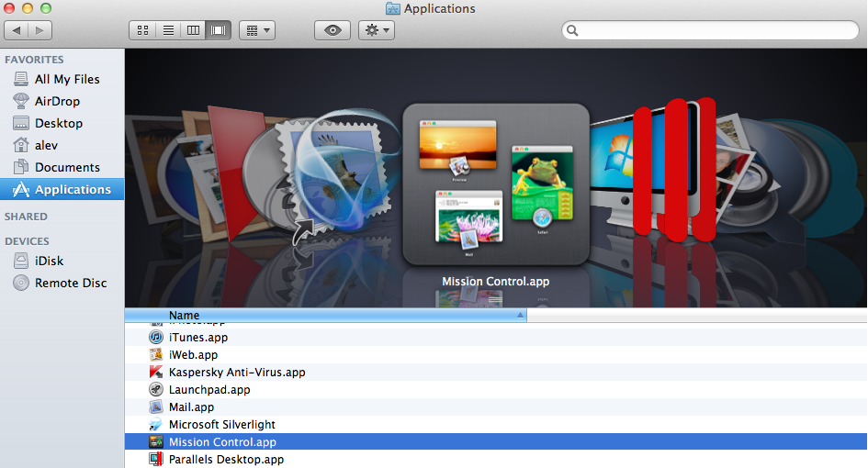Image resolution: width=868 pixels, height=468 pixels.
Task: Select Mail.app in the list
Action: coord(495,407)
